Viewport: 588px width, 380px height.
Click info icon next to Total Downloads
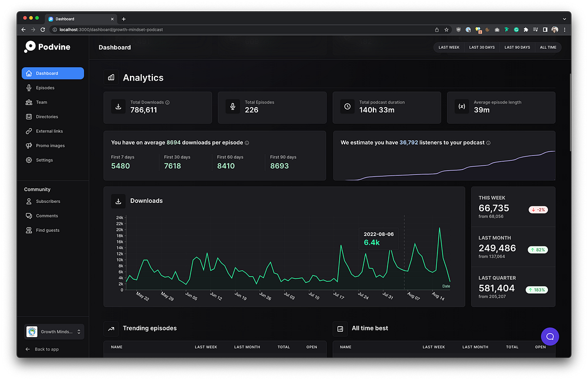click(168, 102)
